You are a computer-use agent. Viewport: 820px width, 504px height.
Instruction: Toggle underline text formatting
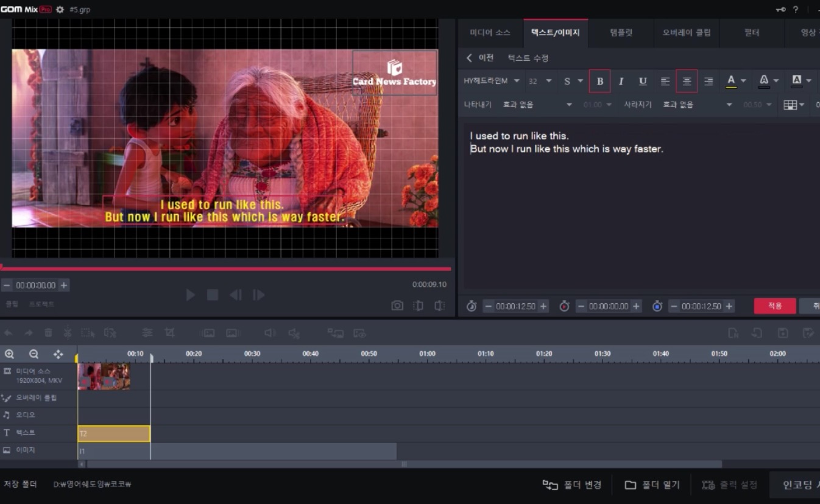coord(642,81)
